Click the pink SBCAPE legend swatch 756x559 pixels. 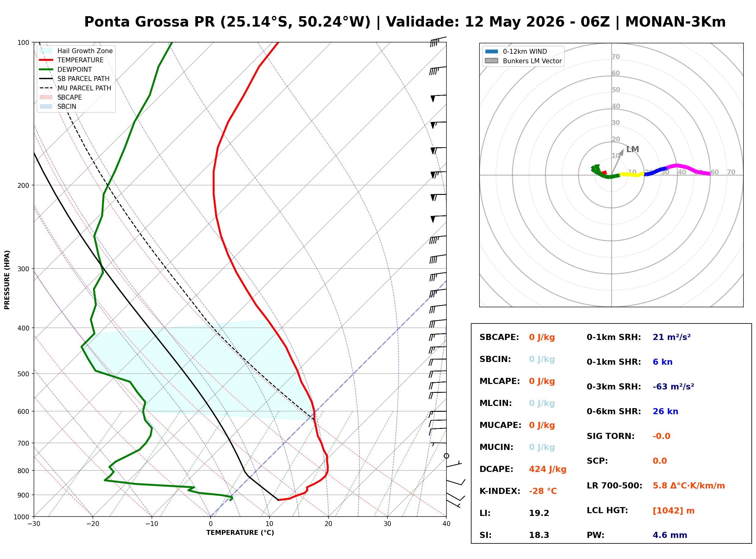tap(46, 97)
